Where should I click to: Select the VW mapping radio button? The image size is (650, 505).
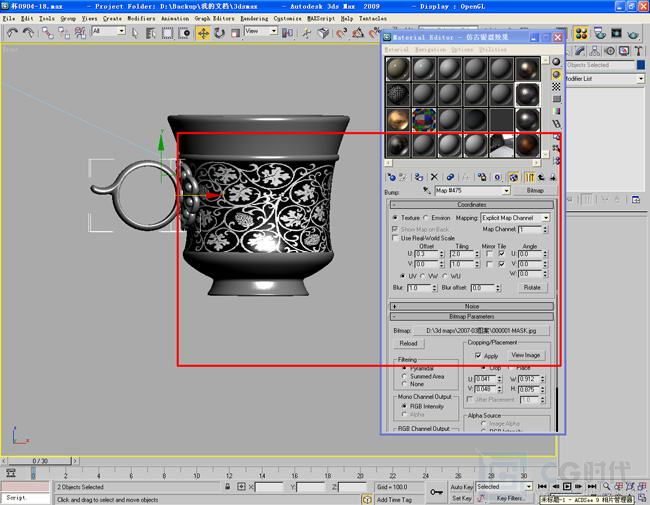[422, 276]
